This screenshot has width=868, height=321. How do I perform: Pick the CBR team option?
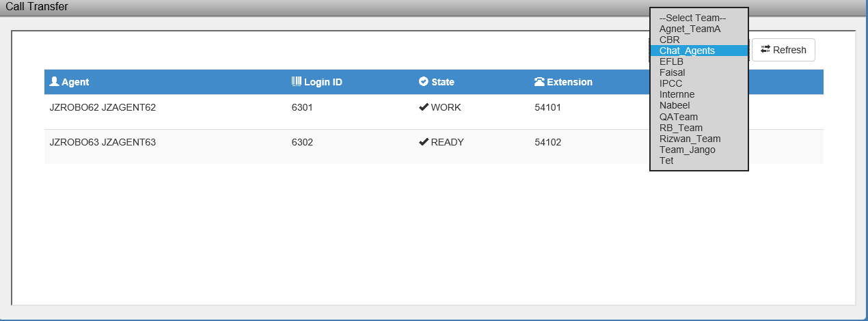coord(669,40)
